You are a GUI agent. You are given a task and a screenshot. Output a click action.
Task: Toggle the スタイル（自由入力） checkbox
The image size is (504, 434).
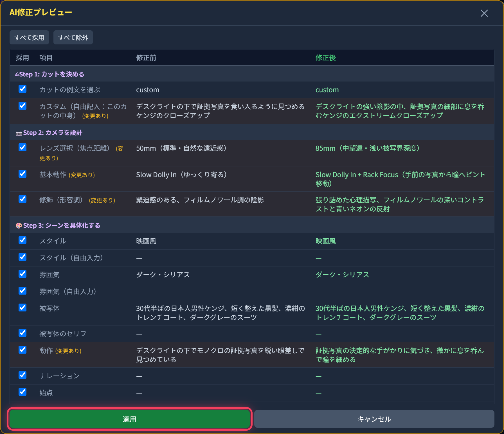point(22,257)
